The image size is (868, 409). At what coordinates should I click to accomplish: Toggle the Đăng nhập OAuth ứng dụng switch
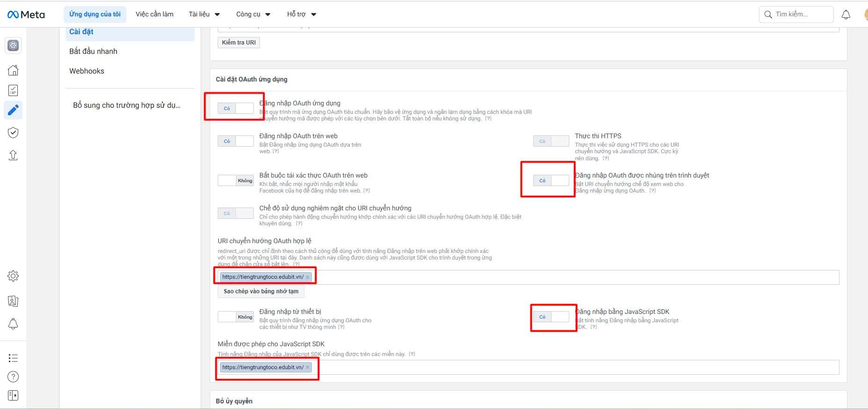[x=235, y=108]
